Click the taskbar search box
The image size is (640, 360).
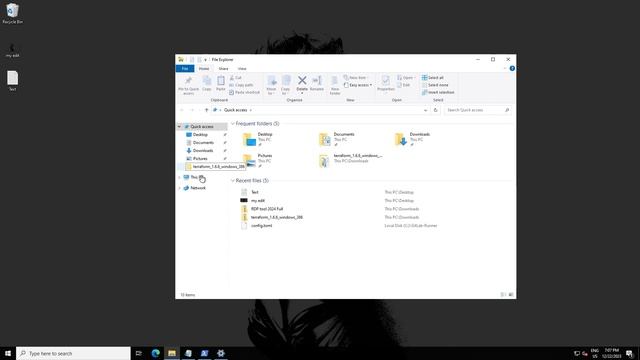coord(73,353)
